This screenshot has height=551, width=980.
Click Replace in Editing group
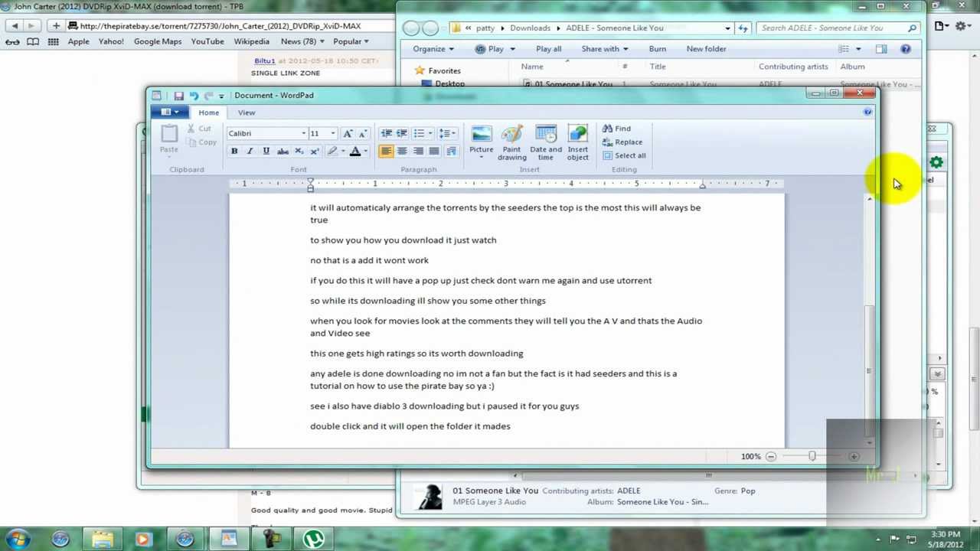click(x=622, y=142)
